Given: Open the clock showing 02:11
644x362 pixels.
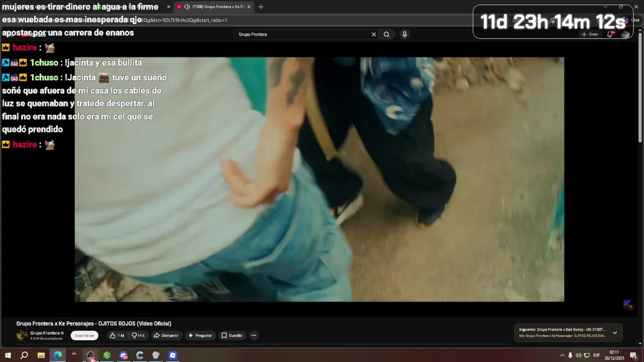Looking at the screenshot, I should coord(614,355).
